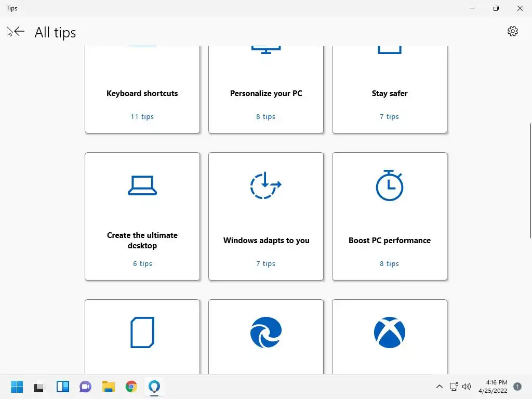Go back using the back arrow
Viewport: 532px width, 399px height.
pos(19,32)
